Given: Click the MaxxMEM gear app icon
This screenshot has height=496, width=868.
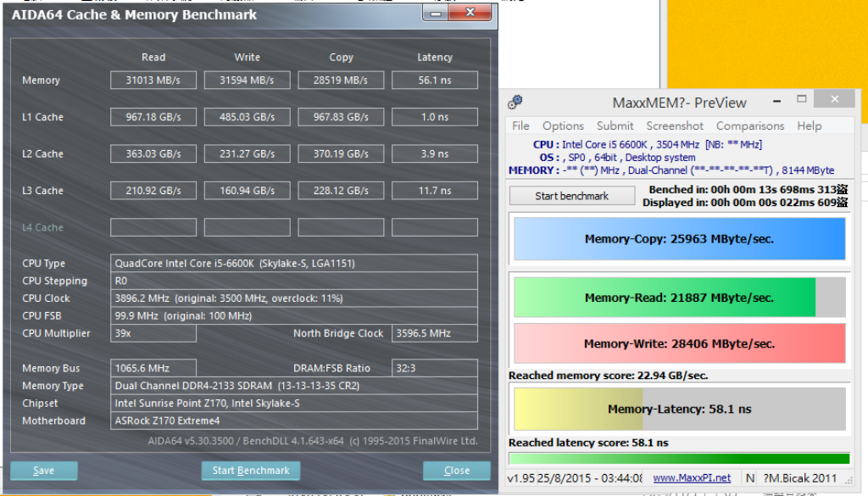Looking at the screenshot, I should pos(515,102).
